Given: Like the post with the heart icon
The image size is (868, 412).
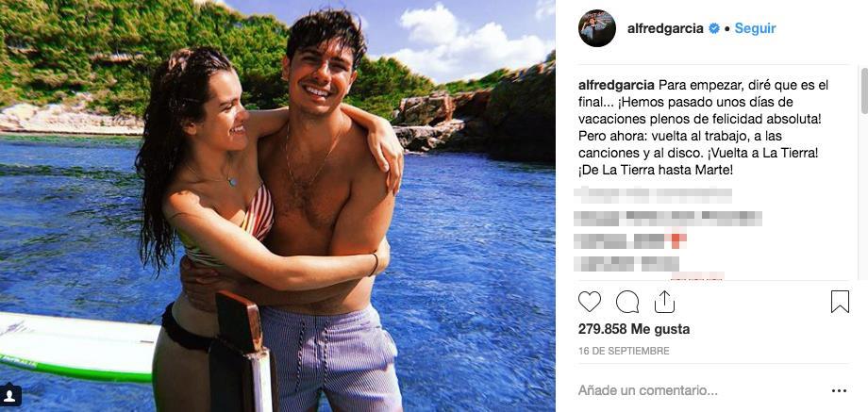Looking at the screenshot, I should click(x=590, y=302).
